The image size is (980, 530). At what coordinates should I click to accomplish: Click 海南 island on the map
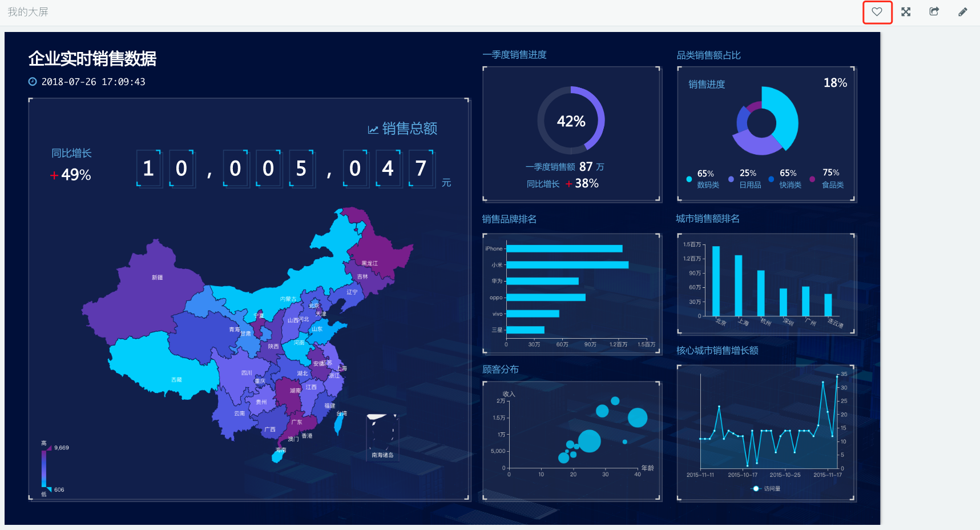click(278, 456)
